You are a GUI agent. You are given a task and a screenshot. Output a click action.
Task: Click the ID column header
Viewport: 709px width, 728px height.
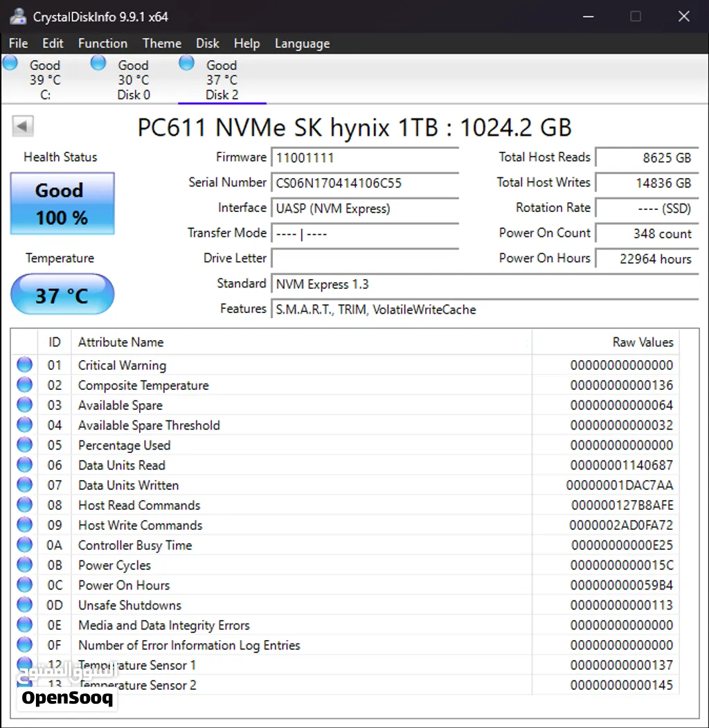coord(54,342)
